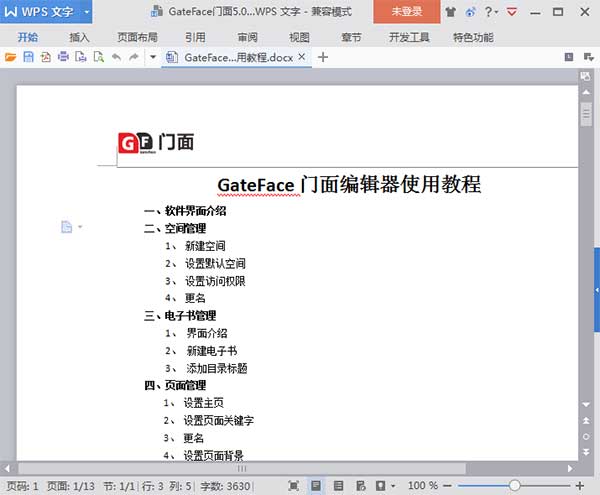Expand the WPS 文字 application menu arrow
Screen dimensions: 600x495
pos(87,12)
